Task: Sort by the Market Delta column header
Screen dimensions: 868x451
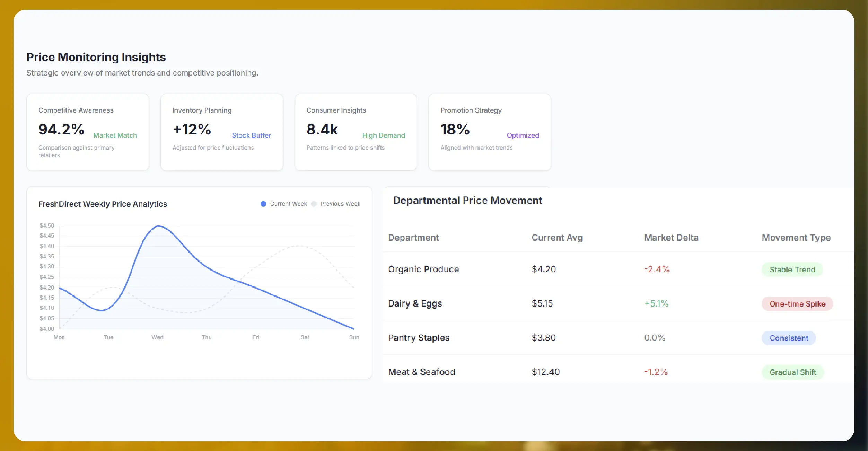Action: pos(671,238)
